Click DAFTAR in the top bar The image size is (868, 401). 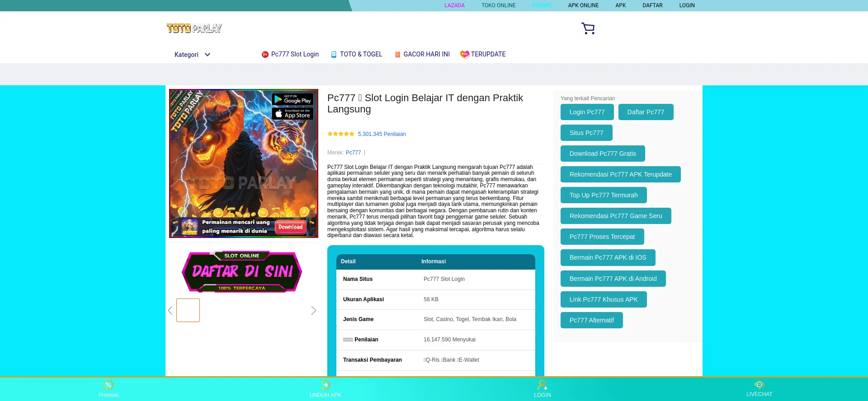652,5
